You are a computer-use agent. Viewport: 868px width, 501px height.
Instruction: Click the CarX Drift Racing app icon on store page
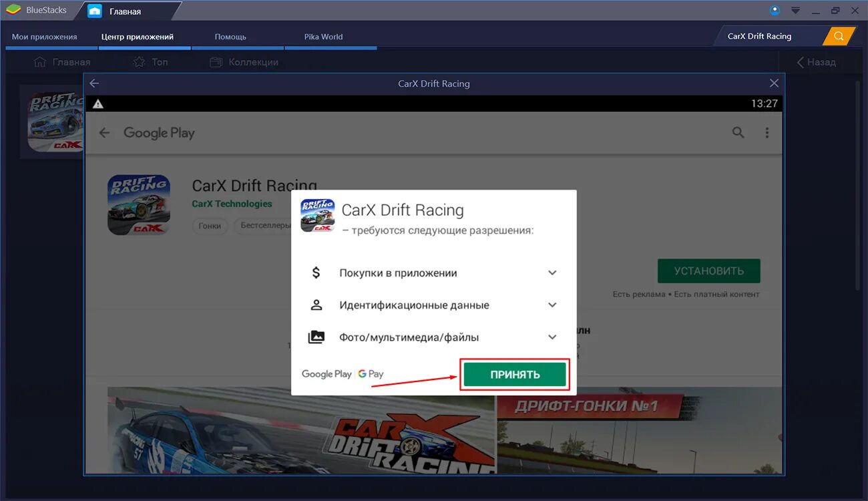click(x=139, y=204)
